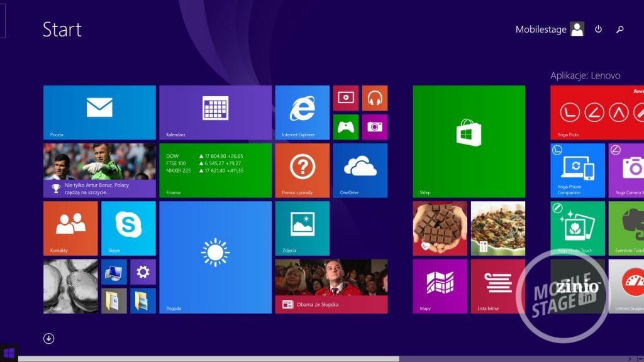Click the Aplikacje: Lenovo group header

click(x=585, y=75)
